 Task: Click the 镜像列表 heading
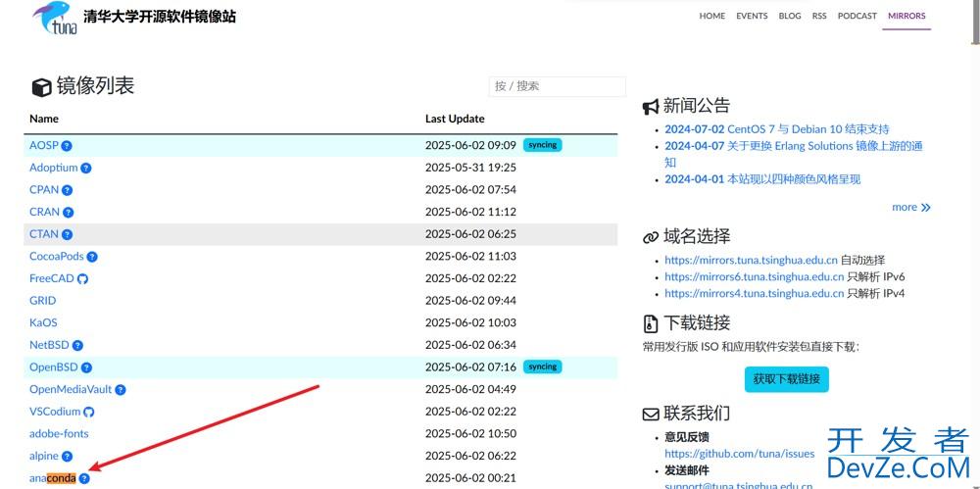95,86
